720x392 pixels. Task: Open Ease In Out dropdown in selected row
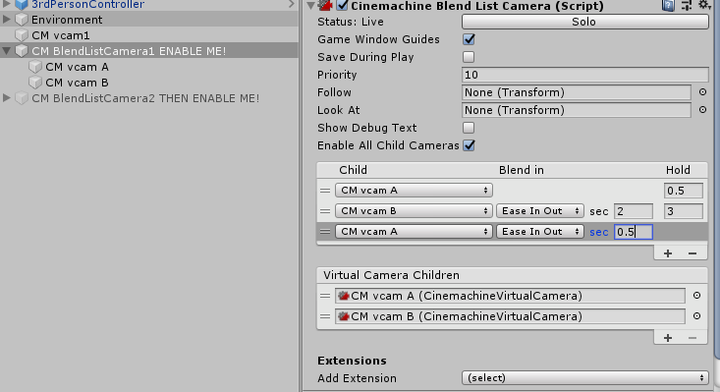540,232
